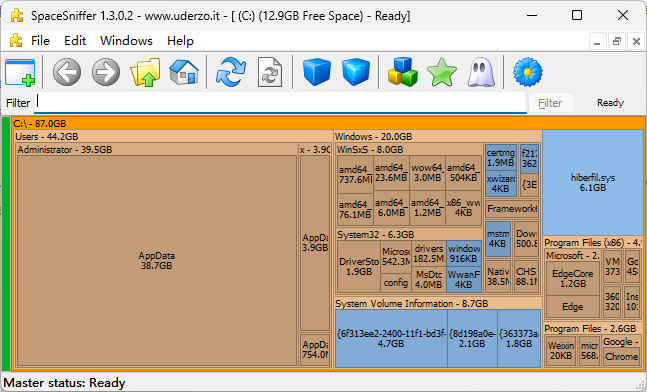This screenshot has width=647, height=392.
Task: Select the Weixin 20KB block
Action: tap(561, 350)
